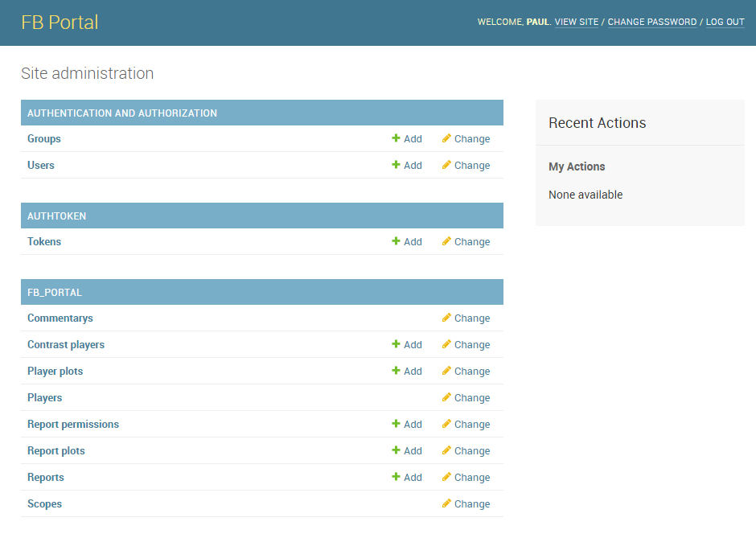
Task: Open the Contrast players model link
Action: pos(66,344)
